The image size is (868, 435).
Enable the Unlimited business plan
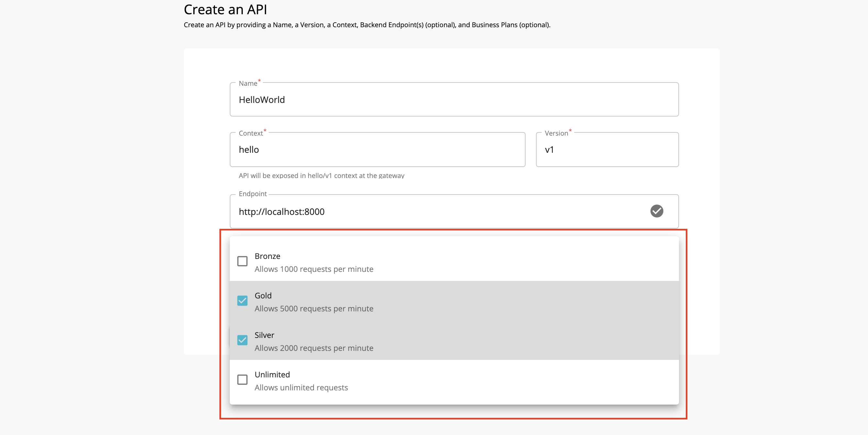coord(242,380)
